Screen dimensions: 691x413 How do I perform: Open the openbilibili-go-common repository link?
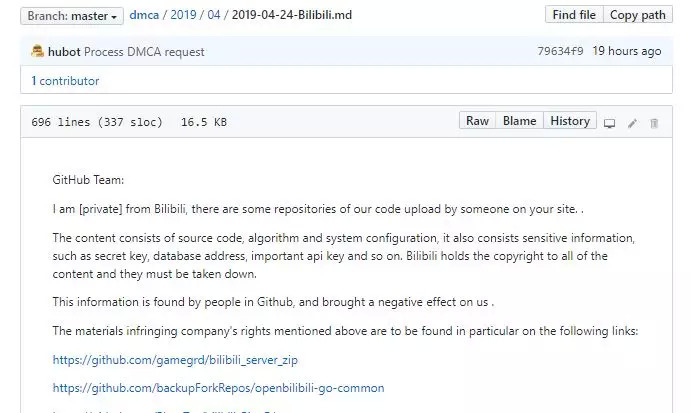click(218, 387)
